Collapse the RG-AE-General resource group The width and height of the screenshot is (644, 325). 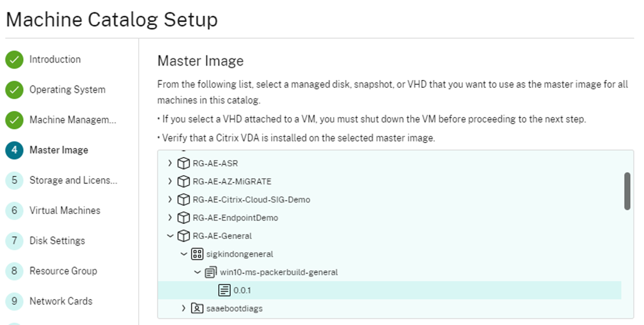pos(170,236)
